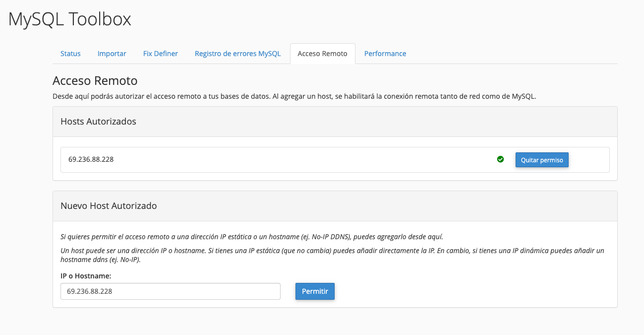The height and width of the screenshot is (335, 644).
Task: Click the Quitar permiso button
Action: tap(542, 160)
